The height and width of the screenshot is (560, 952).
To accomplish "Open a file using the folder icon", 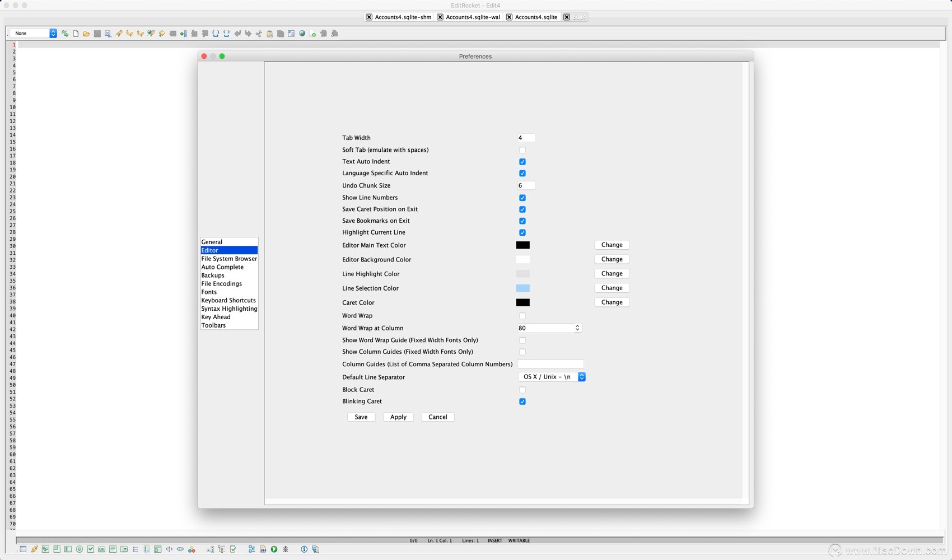I will [86, 34].
